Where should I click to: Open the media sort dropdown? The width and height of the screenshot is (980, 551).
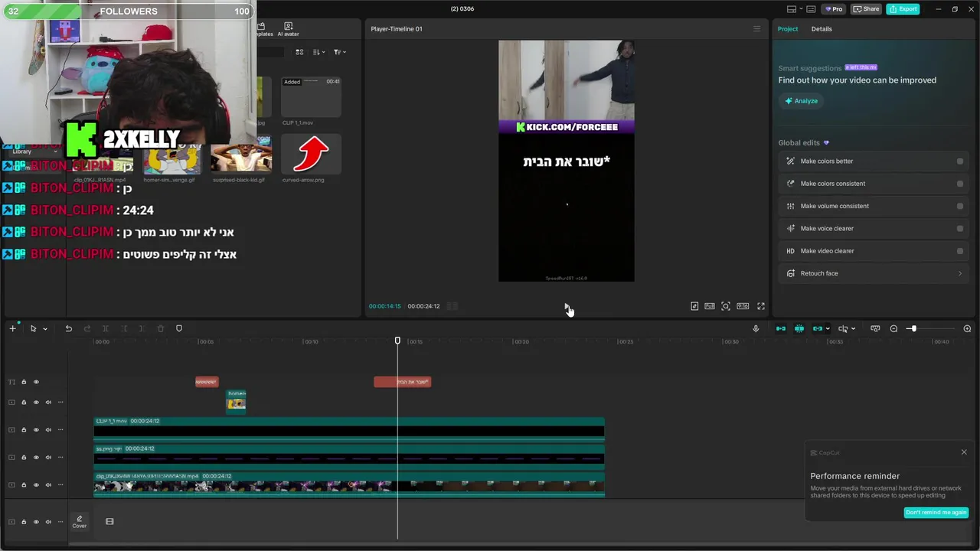(x=319, y=52)
